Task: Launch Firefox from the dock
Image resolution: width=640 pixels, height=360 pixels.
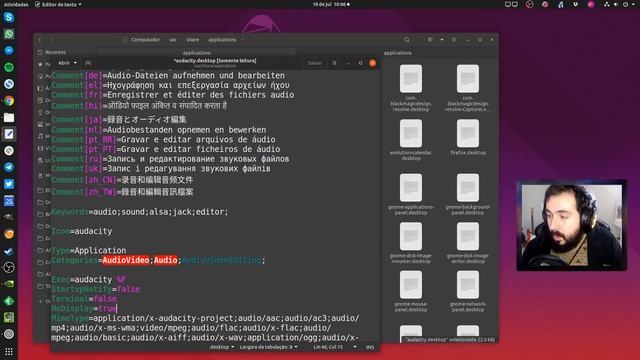Action: click(x=9, y=234)
